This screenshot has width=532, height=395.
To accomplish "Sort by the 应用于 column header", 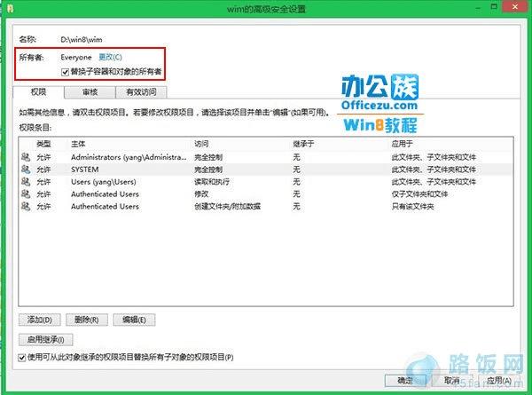I will pyautogui.click(x=402, y=144).
